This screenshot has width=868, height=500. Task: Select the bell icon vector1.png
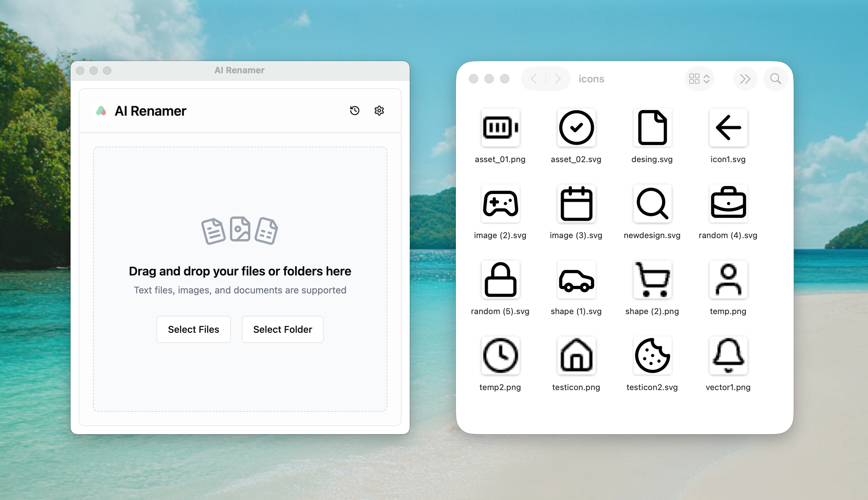(x=728, y=355)
